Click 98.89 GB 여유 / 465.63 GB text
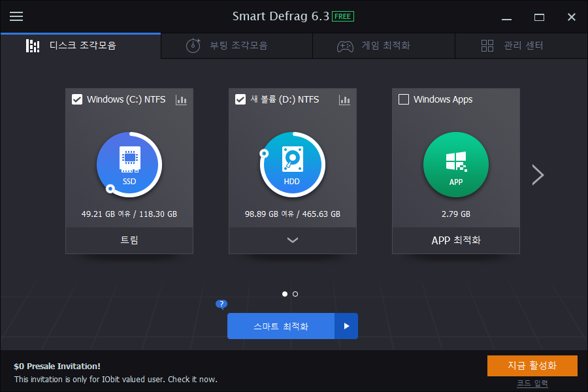Image resolution: width=588 pixels, height=392 pixels. tap(293, 214)
